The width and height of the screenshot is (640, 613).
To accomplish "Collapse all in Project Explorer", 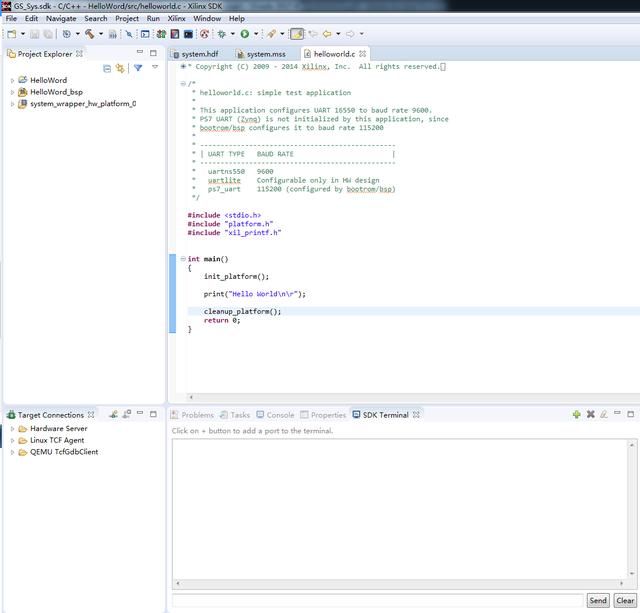I will [107, 68].
